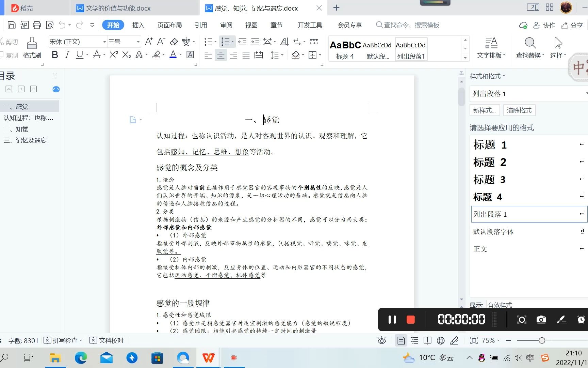Toggle Underline formatting
The height and width of the screenshot is (368, 588).
[80, 55]
